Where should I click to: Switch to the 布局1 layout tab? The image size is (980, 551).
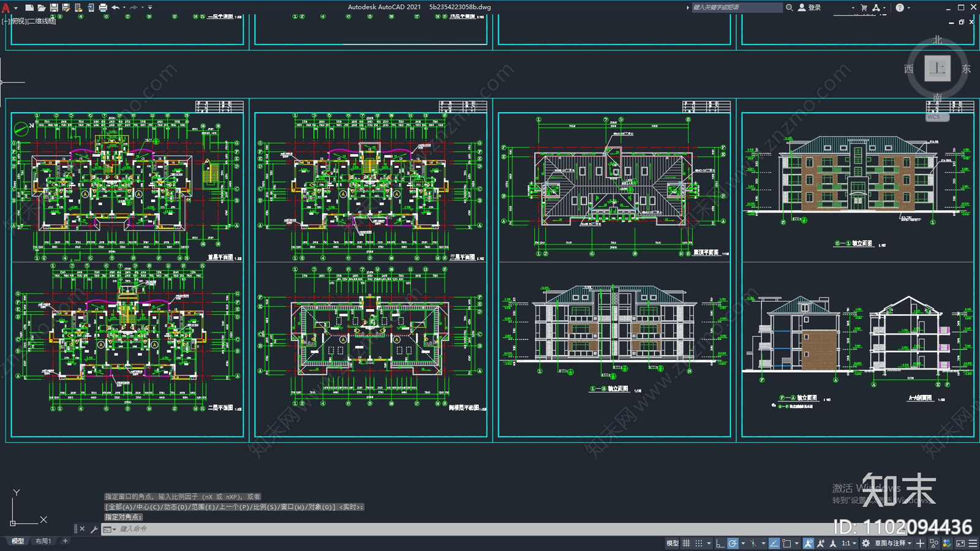point(43,541)
